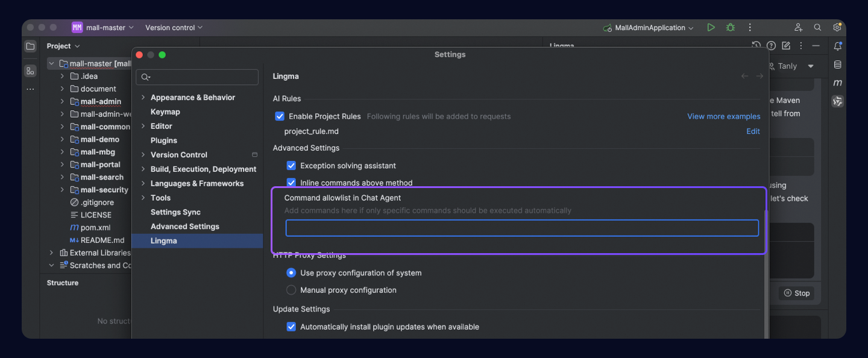Open the Lingma tool window icon
Screen dimensions: 868x358
(837, 101)
